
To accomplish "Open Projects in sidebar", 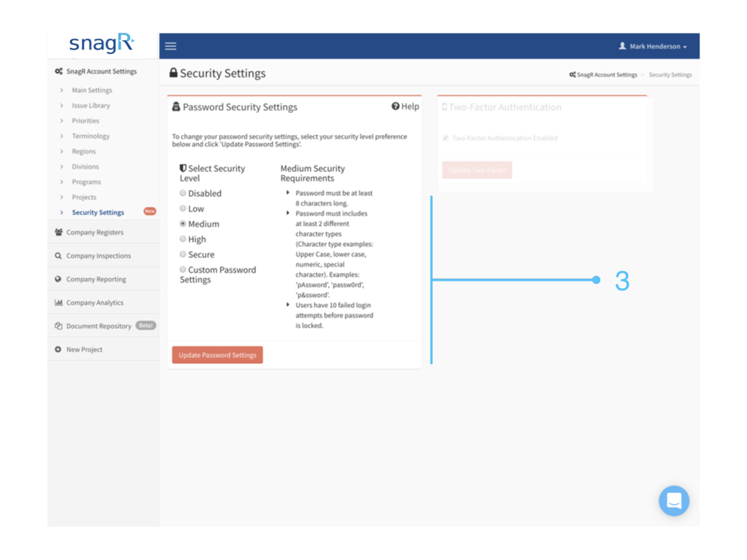I will 84,197.
